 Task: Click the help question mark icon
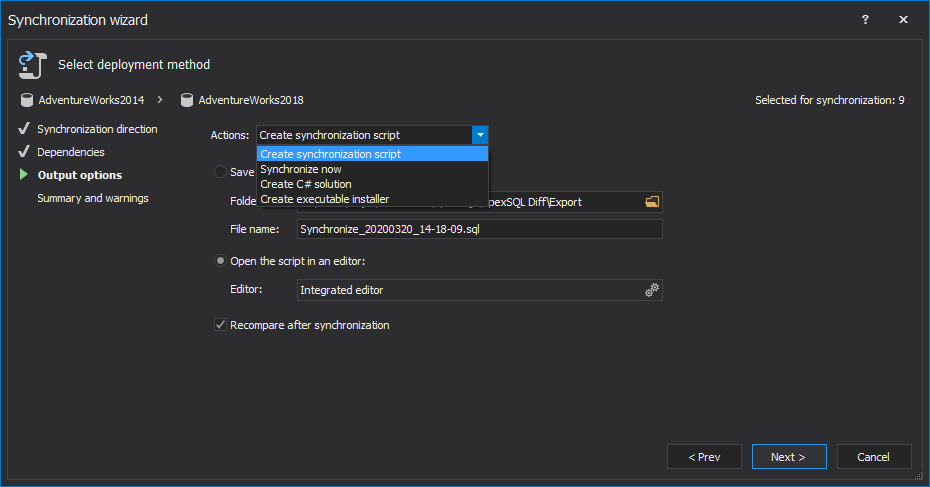click(865, 20)
